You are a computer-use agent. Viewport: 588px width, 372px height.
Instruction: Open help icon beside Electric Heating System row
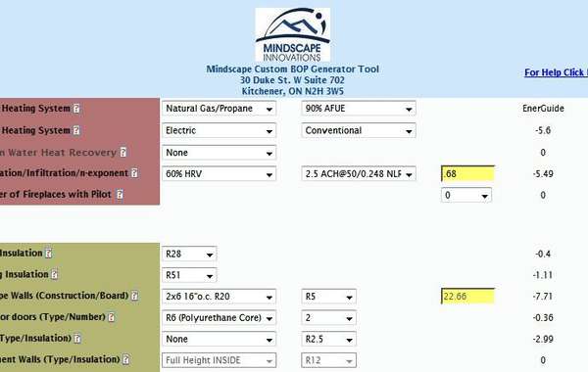click(76, 130)
